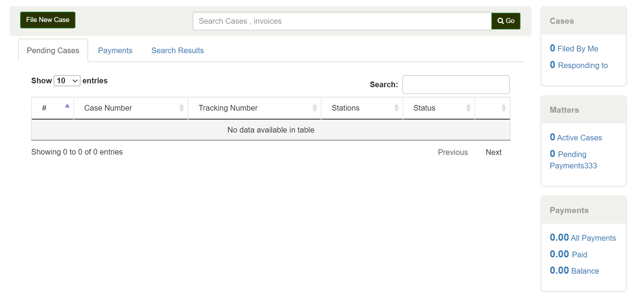Click the File New Case button

47,20
